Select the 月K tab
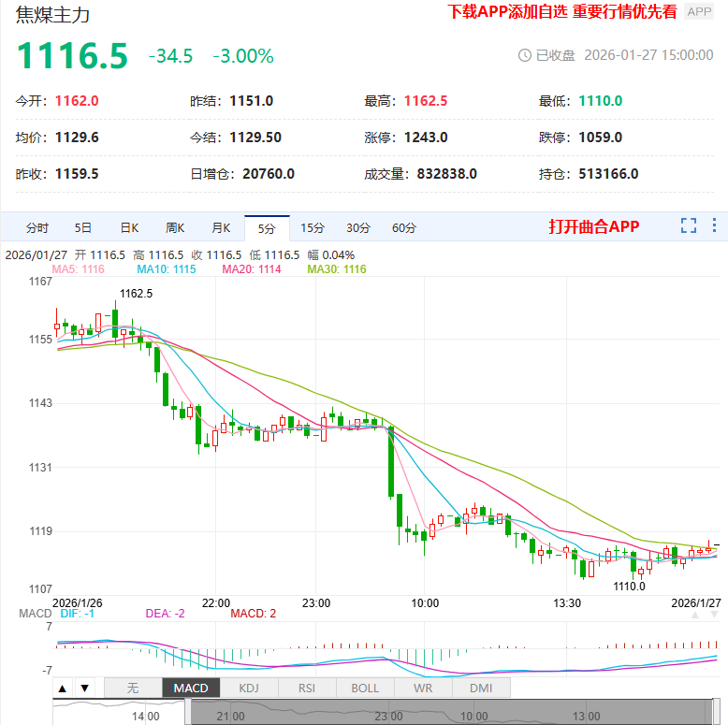The width and height of the screenshot is (728, 725). tap(221, 228)
